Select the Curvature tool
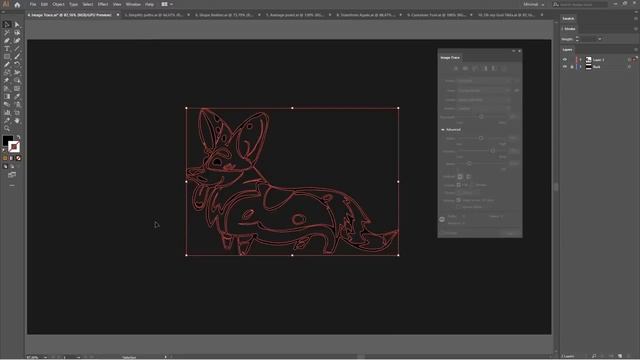The height and width of the screenshot is (360, 640). click(17, 40)
